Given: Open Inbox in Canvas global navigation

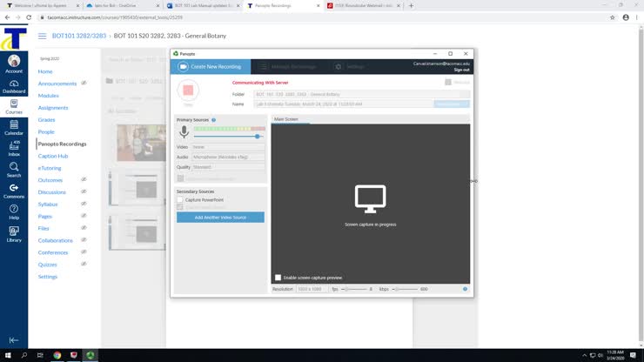Looking at the screenshot, I should coord(14,149).
